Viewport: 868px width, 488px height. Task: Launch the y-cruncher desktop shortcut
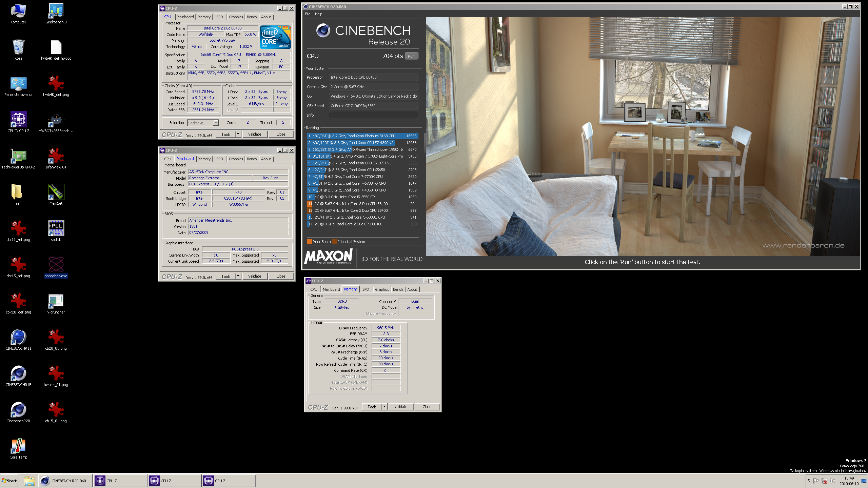(x=56, y=304)
